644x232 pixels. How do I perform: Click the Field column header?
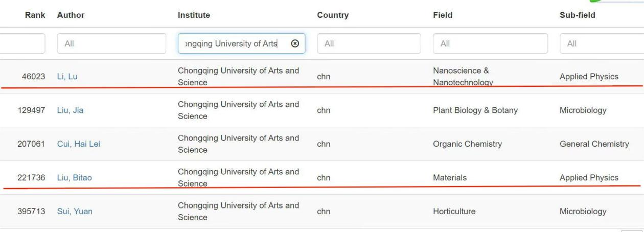tap(443, 15)
